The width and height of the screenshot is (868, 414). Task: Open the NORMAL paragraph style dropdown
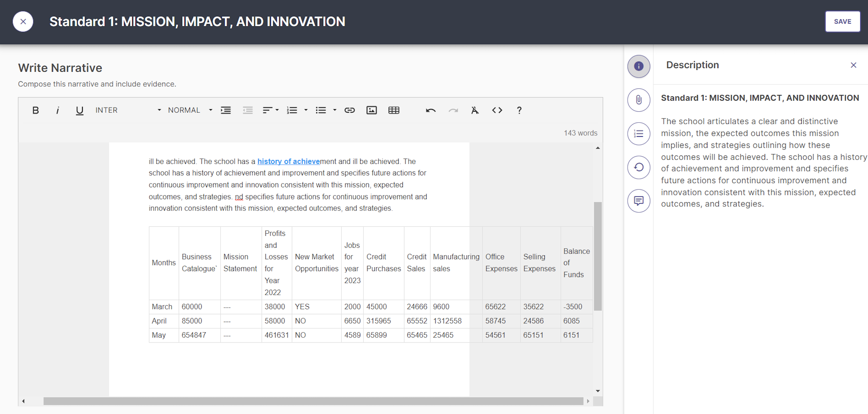click(x=190, y=110)
